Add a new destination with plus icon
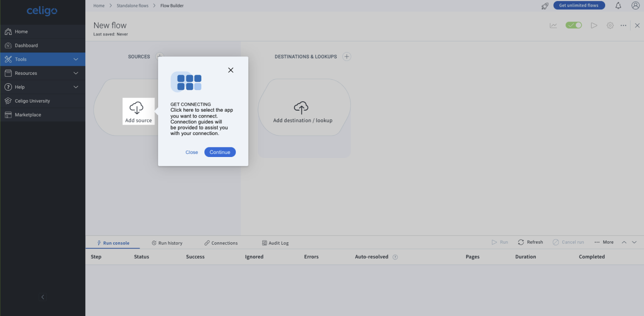This screenshot has width=644, height=316. tap(347, 57)
